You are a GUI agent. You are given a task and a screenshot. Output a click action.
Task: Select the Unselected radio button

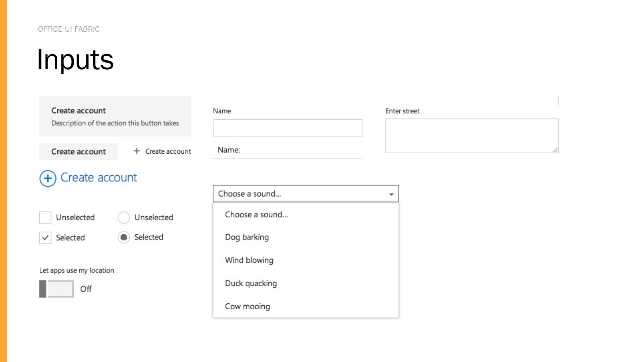pyautogui.click(x=123, y=218)
